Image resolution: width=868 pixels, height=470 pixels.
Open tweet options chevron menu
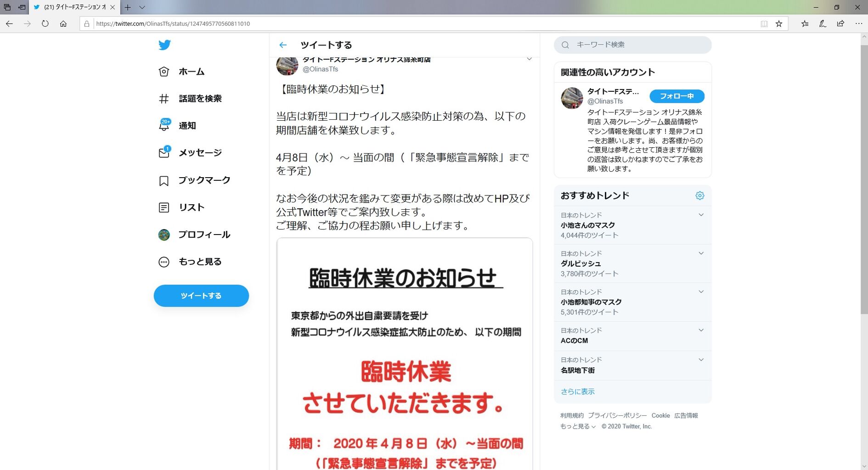click(529, 59)
